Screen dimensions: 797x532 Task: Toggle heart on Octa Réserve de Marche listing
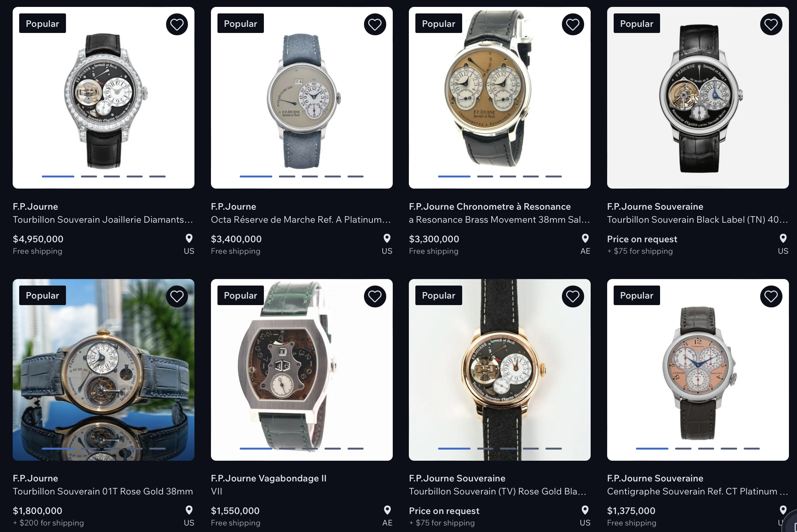375,25
